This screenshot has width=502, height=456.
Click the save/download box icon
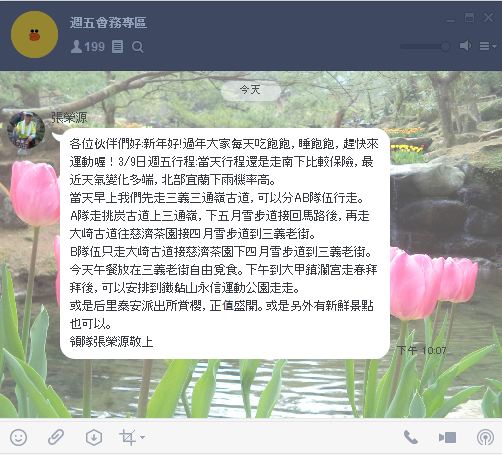click(94, 437)
